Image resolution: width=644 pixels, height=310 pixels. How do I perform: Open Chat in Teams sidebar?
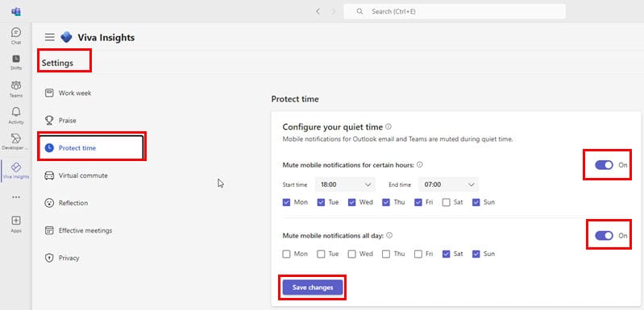click(16, 35)
